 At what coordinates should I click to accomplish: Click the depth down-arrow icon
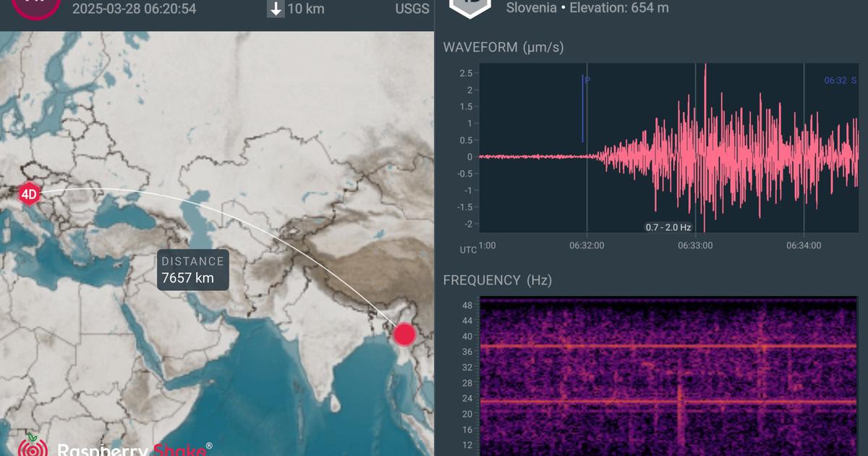tap(276, 9)
